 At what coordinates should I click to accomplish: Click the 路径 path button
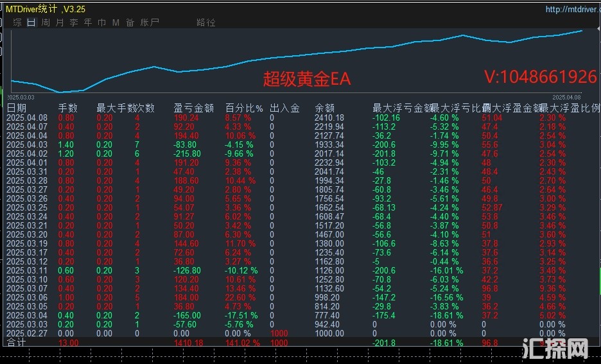206,22
